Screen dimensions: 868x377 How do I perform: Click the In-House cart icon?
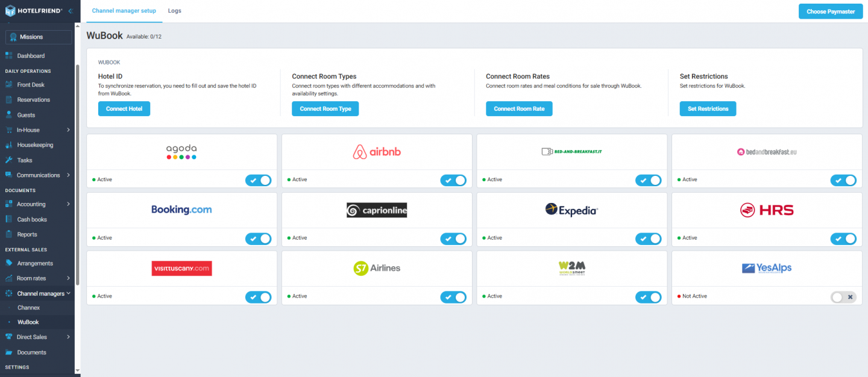(9, 129)
